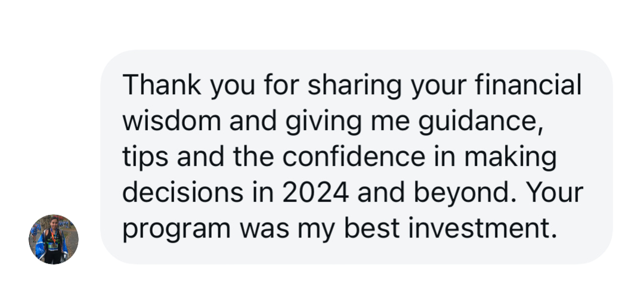644x305 pixels.
Task: Select the word "investment." in the message
Action: click(x=483, y=229)
